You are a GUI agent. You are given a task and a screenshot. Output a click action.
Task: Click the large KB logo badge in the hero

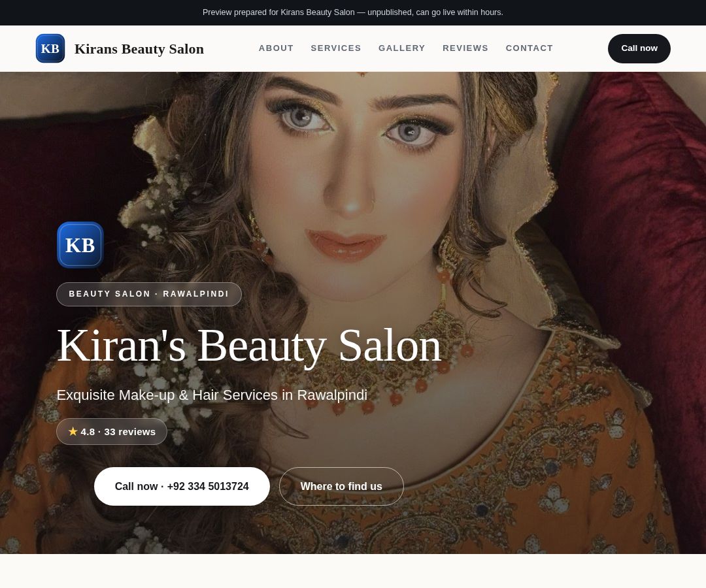coord(80,245)
